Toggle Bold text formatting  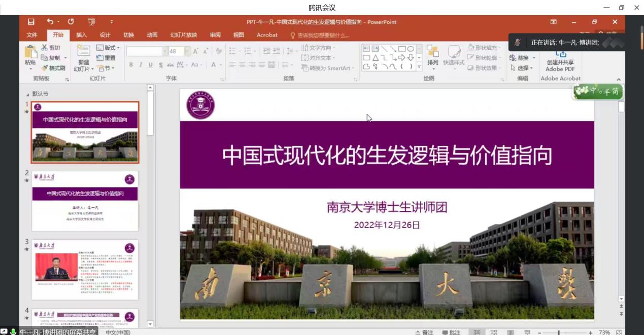(x=131, y=65)
